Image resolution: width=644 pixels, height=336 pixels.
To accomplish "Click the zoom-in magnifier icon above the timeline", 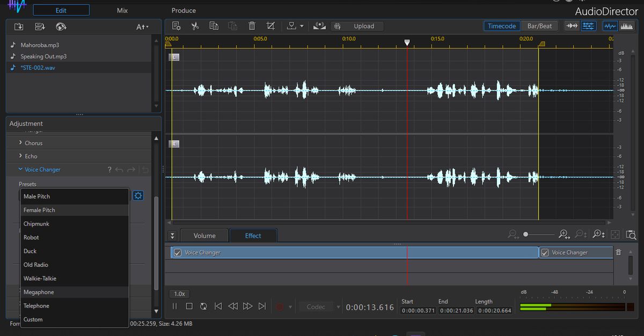I will (x=563, y=235).
